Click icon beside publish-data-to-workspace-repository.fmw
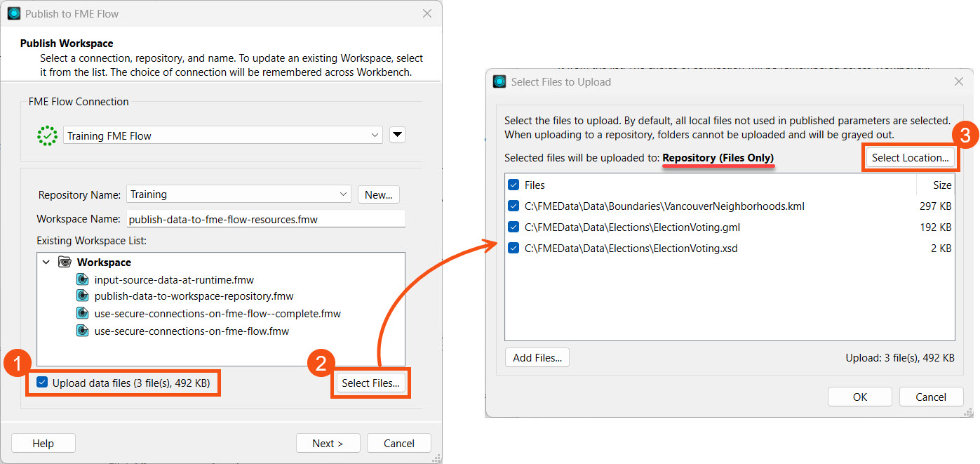 [x=83, y=297]
